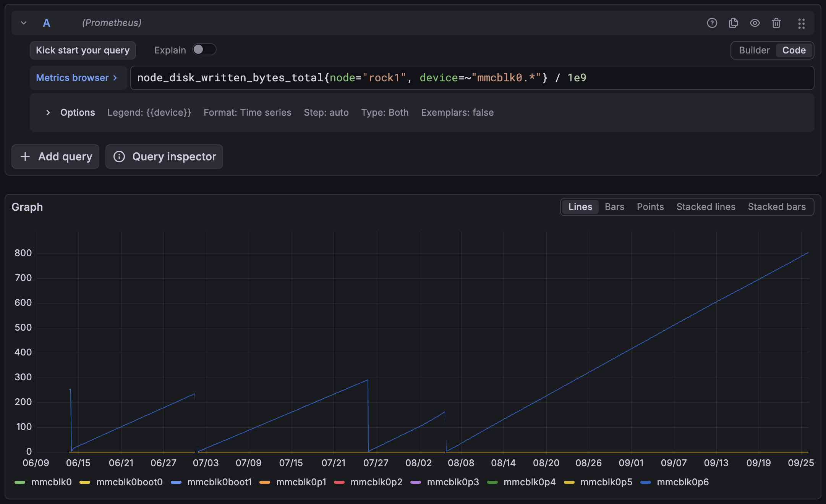The width and height of the screenshot is (826, 504).
Task: Click query name label A
Action: click(47, 23)
